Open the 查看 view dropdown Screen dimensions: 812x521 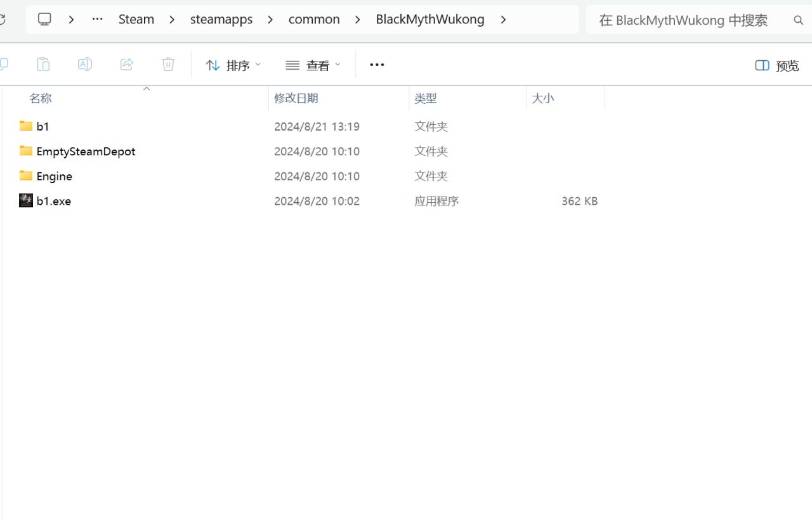click(313, 65)
